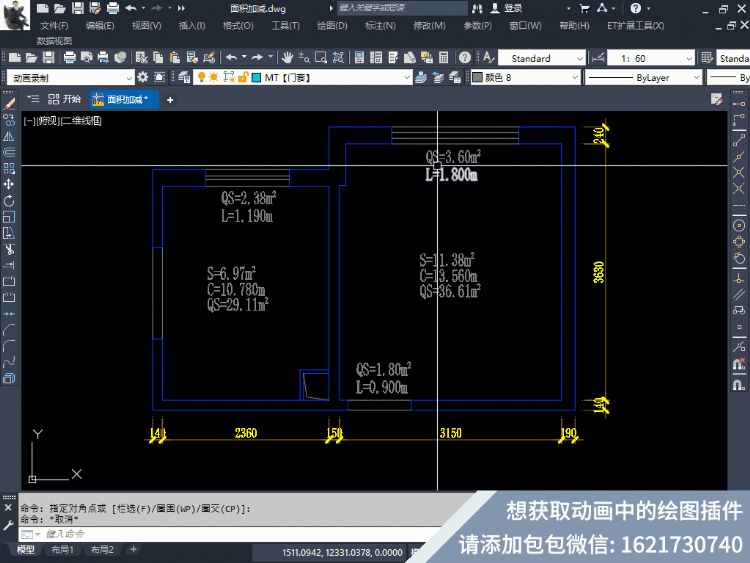Click the Zoom Window icon
The width and height of the screenshot is (750, 563).
point(320,58)
